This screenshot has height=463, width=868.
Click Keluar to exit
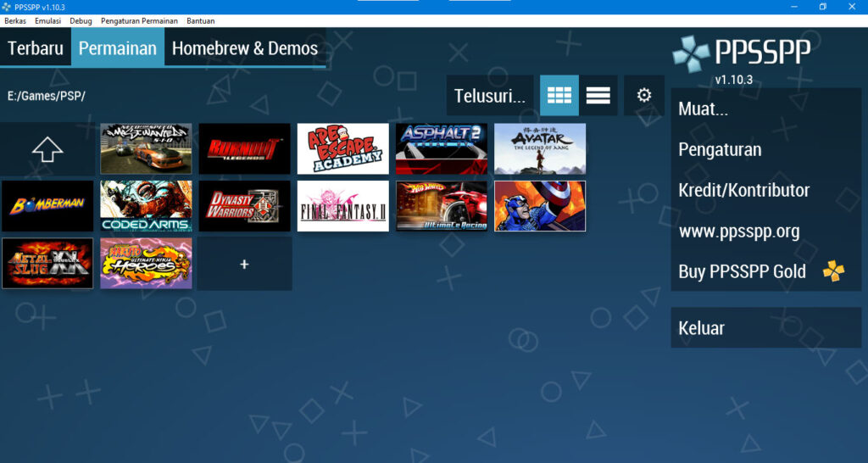tap(766, 328)
